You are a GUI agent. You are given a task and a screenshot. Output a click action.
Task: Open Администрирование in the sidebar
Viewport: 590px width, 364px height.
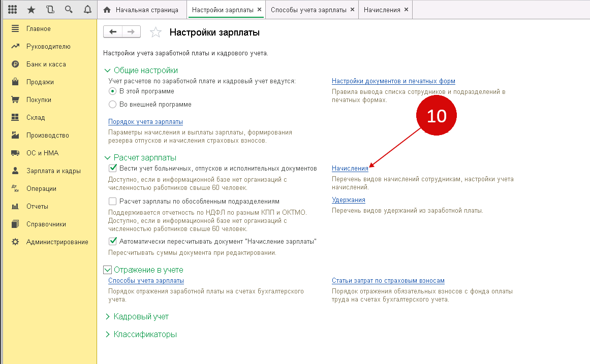pyautogui.click(x=57, y=242)
